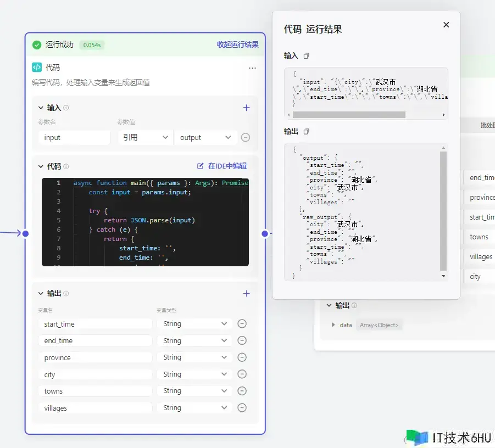The height and width of the screenshot is (448, 495).
Task: Click the plus icon to add input parameter
Action: (x=246, y=108)
